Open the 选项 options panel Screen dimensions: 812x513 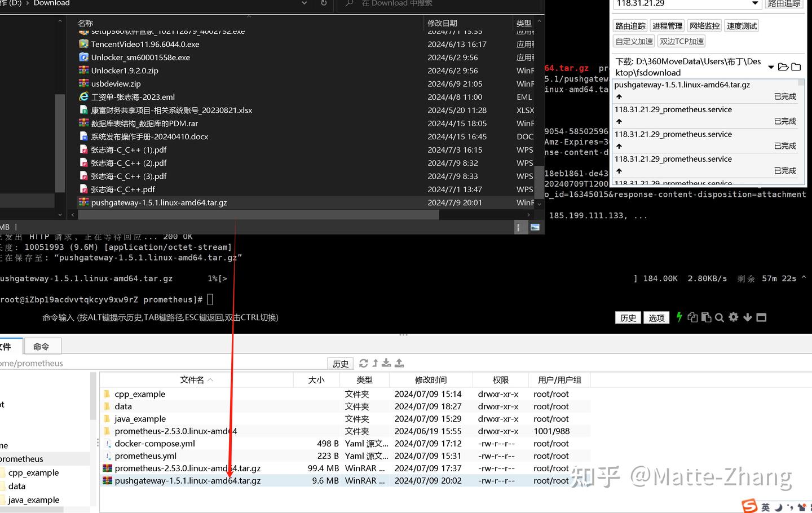656,317
